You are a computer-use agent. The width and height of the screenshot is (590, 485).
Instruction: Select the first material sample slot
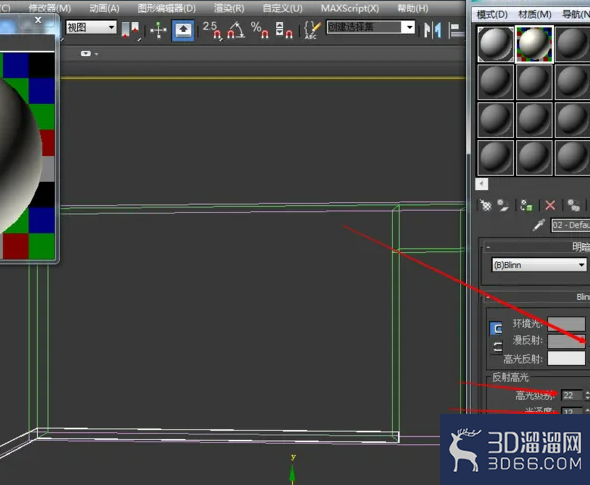pyautogui.click(x=496, y=44)
